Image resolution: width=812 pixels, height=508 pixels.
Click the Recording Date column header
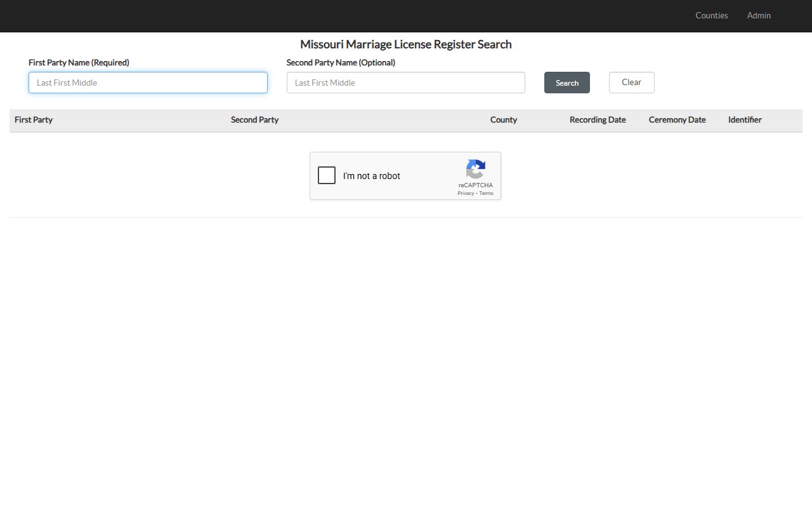click(x=598, y=119)
